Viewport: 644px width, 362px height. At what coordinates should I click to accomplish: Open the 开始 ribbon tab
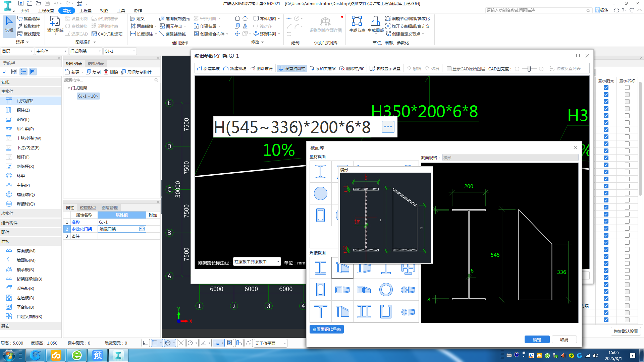click(x=25, y=10)
